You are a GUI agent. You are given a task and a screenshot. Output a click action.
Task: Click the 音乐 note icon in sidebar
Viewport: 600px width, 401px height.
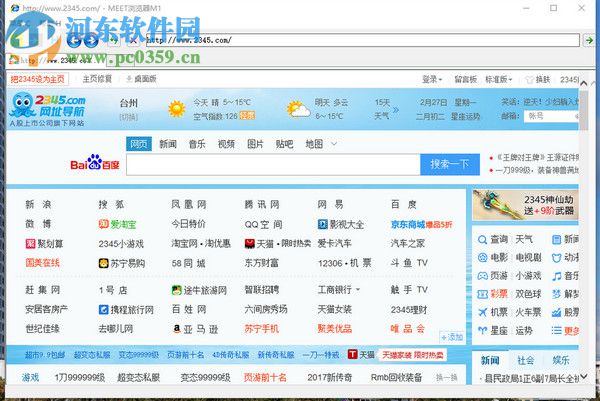pyautogui.click(x=556, y=275)
